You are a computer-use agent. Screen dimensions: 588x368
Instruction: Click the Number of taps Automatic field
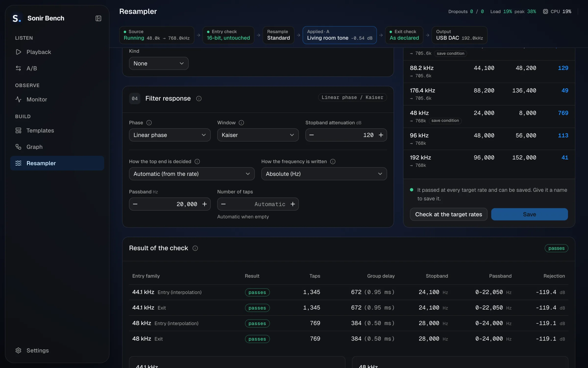click(258, 204)
